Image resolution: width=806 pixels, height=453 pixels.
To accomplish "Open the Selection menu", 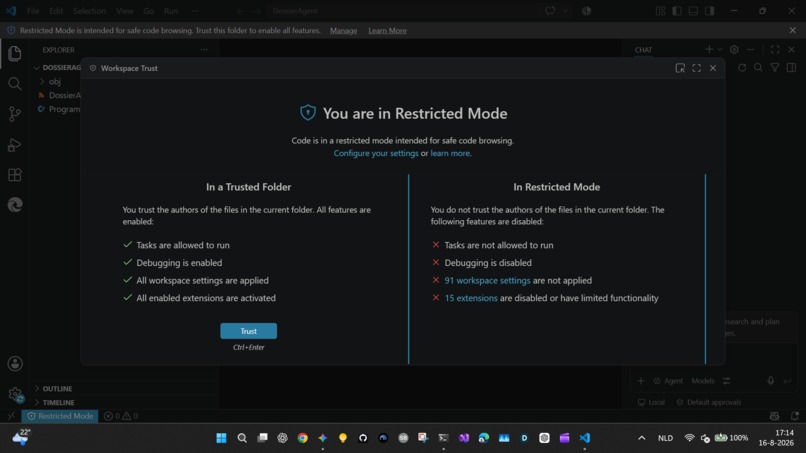I will 89,11.
